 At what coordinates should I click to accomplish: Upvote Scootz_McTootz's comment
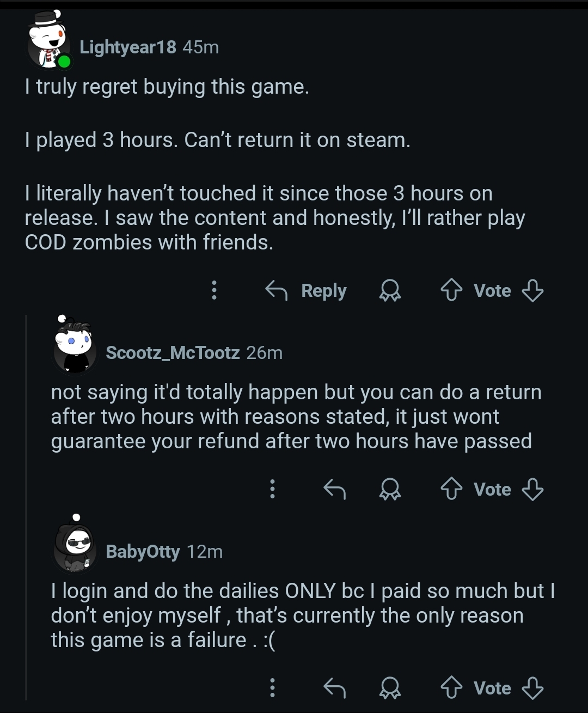click(x=451, y=489)
